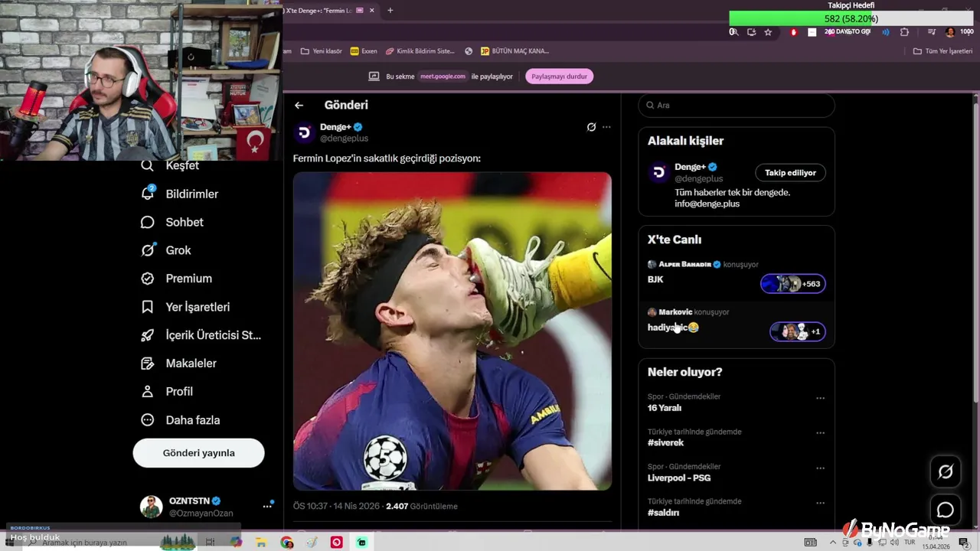Open the Kimlik Bildirim Sistemi bookmark

tap(420, 51)
